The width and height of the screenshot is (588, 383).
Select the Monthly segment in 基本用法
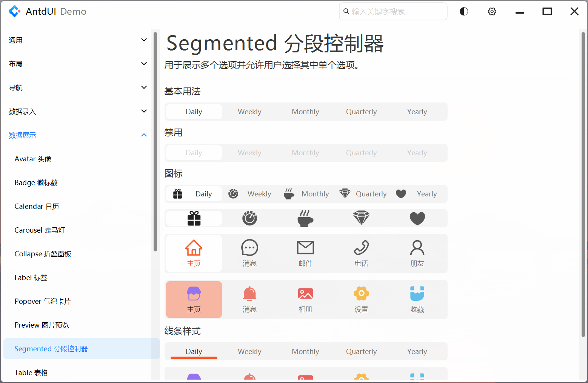point(305,112)
